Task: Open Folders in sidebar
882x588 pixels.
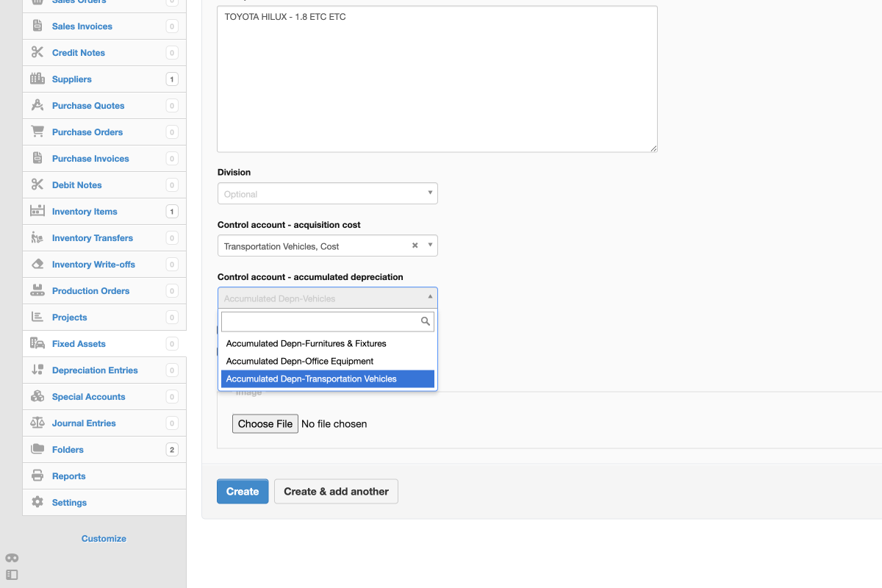Action: pos(104,450)
